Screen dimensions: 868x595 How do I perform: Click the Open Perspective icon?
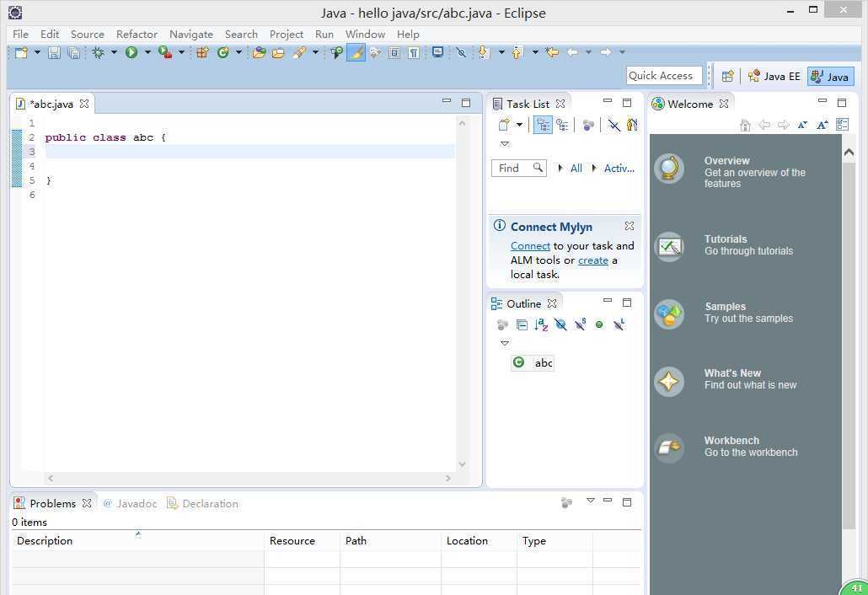click(x=728, y=77)
